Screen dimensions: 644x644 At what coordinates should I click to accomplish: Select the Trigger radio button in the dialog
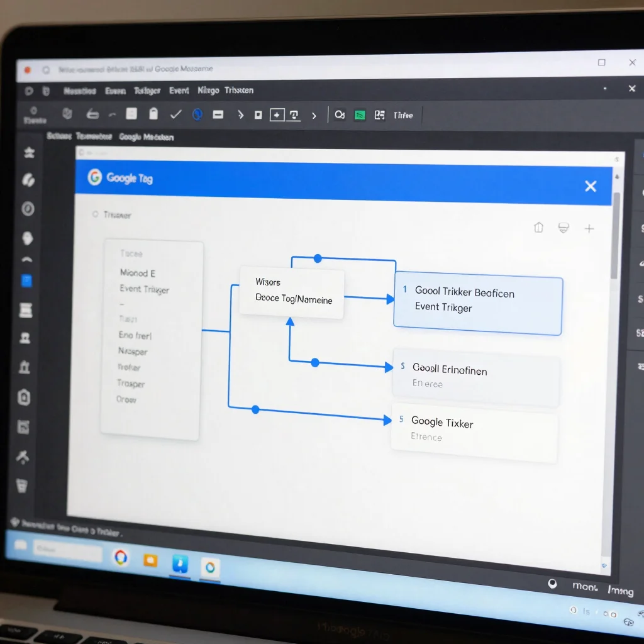tap(96, 214)
